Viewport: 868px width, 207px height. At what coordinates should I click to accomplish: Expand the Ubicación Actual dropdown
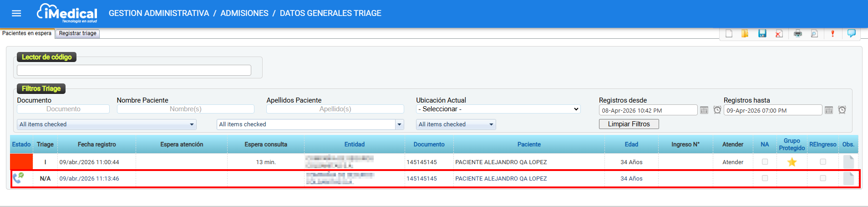[x=498, y=109]
